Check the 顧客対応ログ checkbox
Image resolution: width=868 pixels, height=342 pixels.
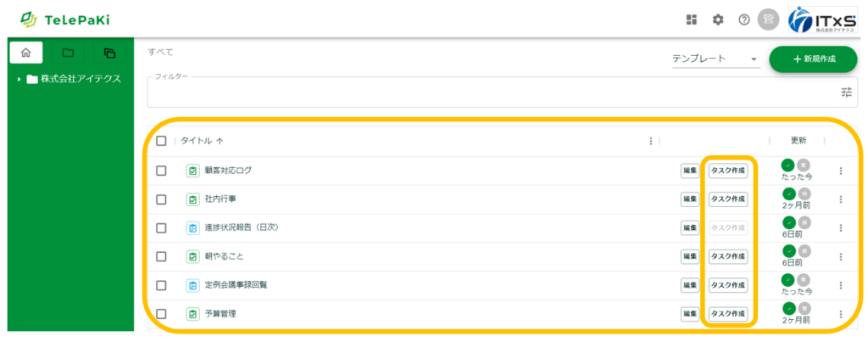coord(161,171)
